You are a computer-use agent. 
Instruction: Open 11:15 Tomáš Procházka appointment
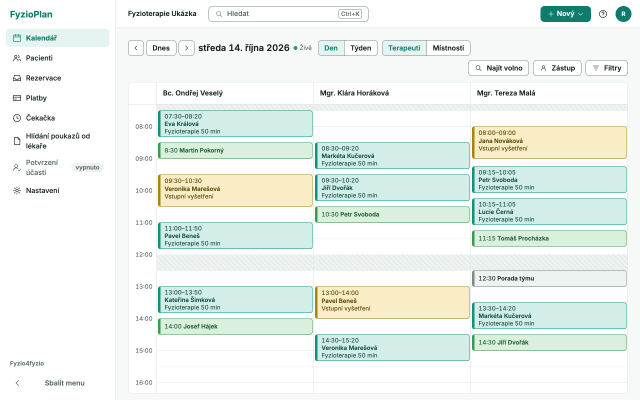click(549, 238)
